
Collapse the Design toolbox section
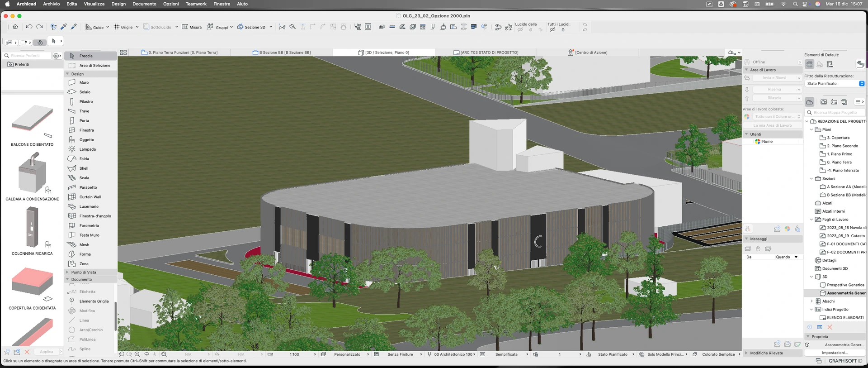pyautogui.click(x=68, y=74)
